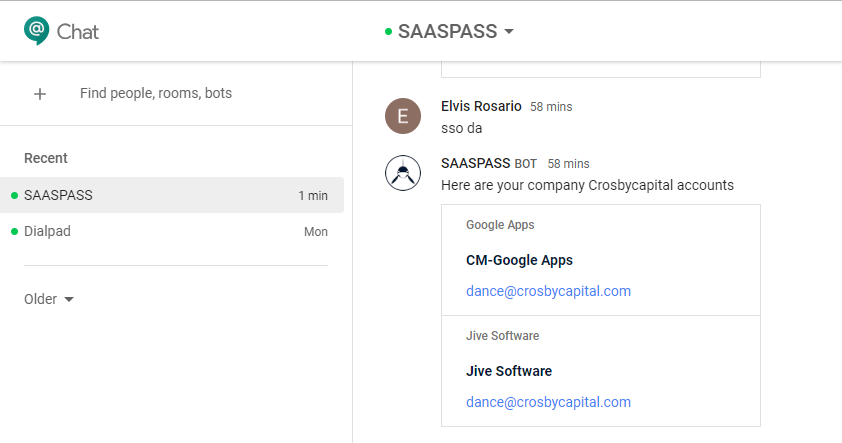Open the SAASPASS header dropdown arrow
Viewport: 842px width, 443px height.
click(x=509, y=32)
